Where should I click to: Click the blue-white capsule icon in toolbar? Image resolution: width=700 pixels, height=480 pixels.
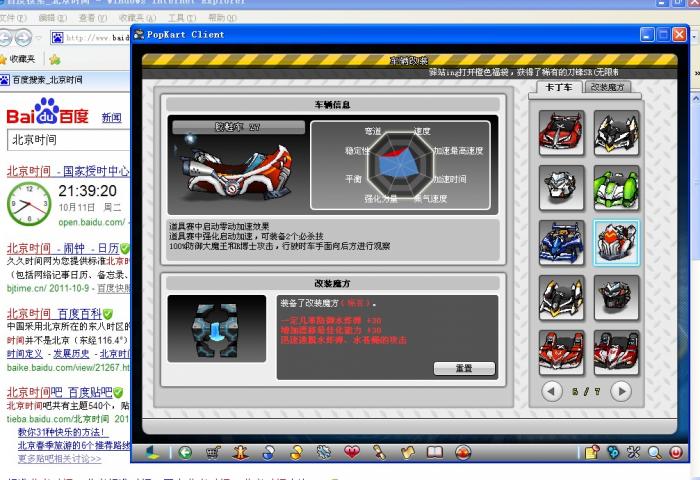click(268, 453)
